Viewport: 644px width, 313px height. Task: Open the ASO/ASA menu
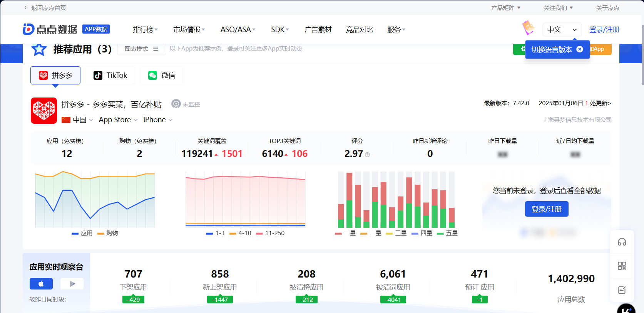238,30
